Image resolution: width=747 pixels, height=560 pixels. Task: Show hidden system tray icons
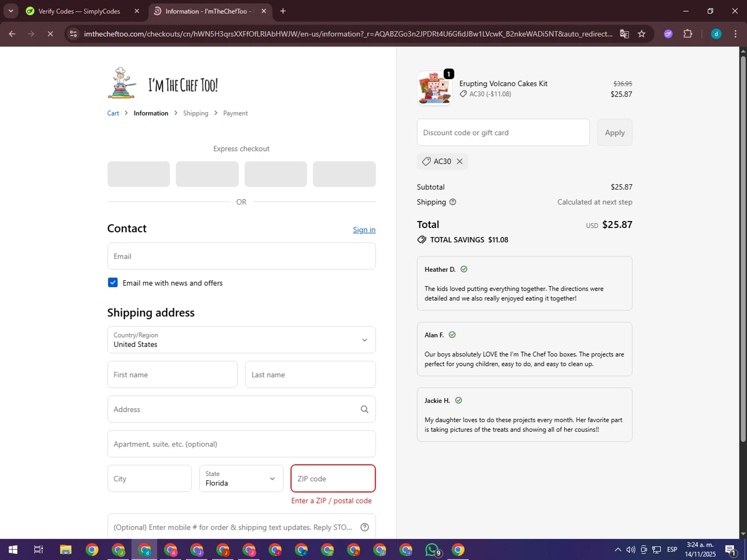tap(618, 550)
